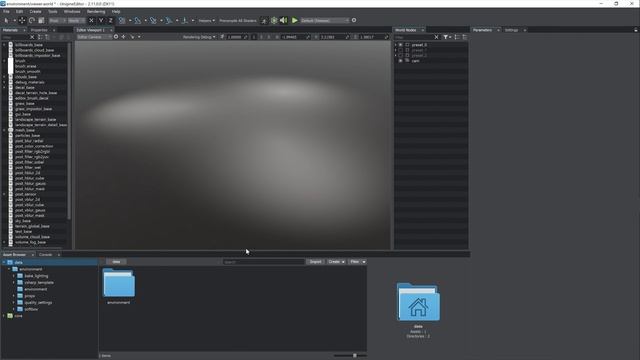Click the asset Search field

coord(263,262)
